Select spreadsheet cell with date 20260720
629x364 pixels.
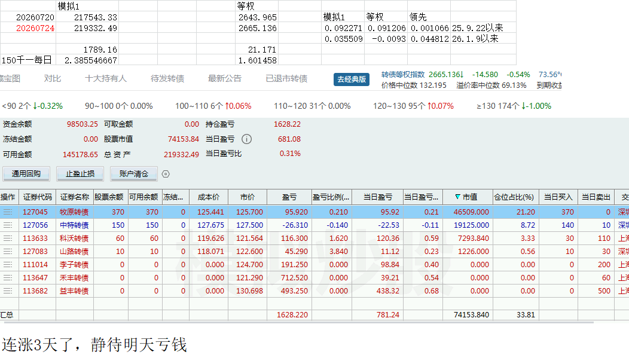coord(28,17)
